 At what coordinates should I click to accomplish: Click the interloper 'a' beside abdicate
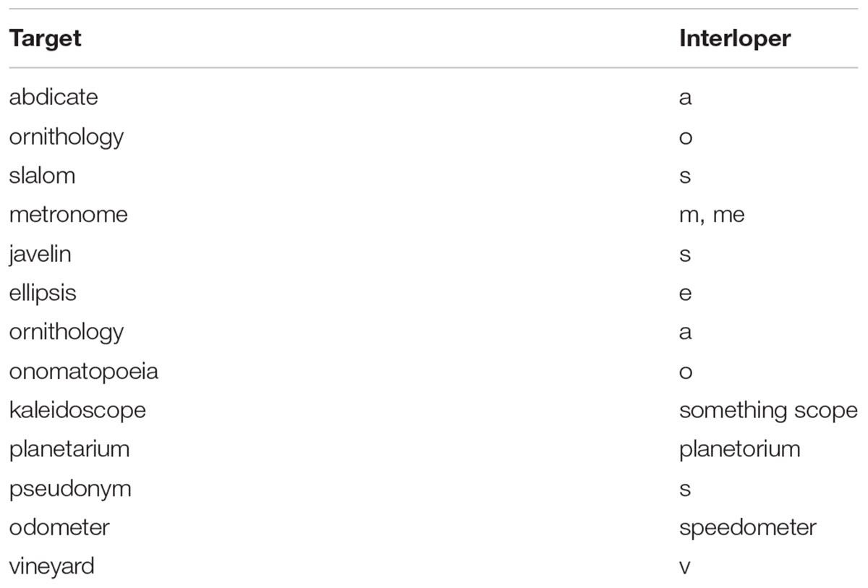click(x=686, y=98)
